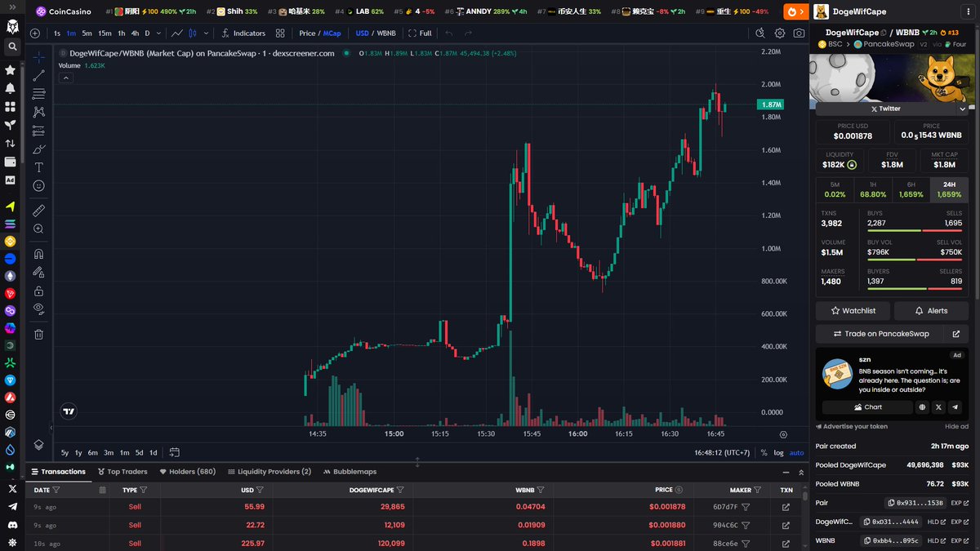
Task: Open the layout grid icon in chart toolbar
Action: (280, 33)
